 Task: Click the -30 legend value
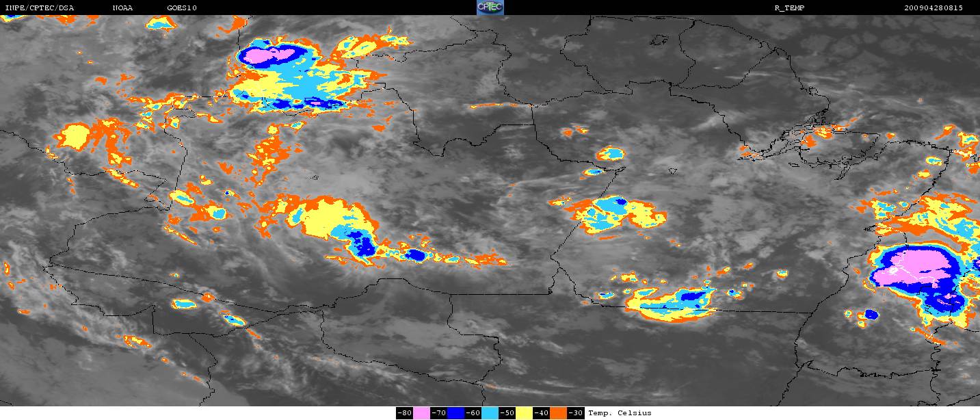click(x=575, y=413)
